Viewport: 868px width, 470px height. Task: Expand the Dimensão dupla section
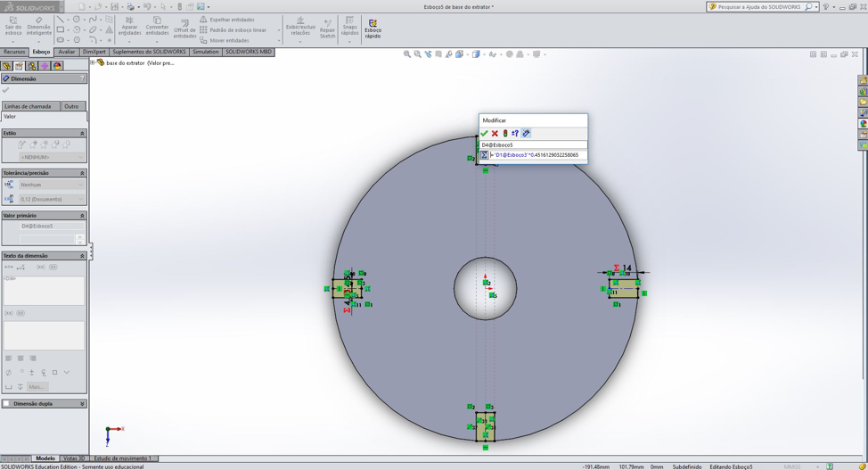point(82,404)
